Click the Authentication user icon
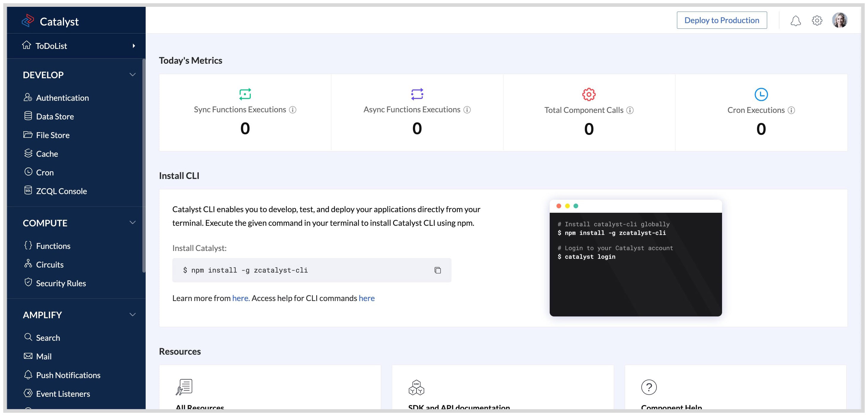 pos(28,97)
